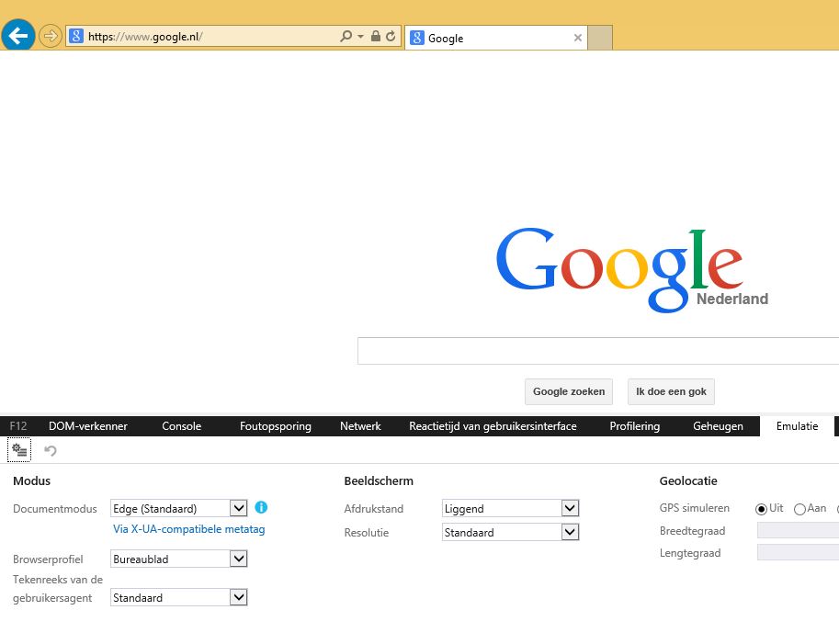Click the search magnifier in address bar
Image resolution: width=839 pixels, height=644 pixels.
[x=346, y=37]
